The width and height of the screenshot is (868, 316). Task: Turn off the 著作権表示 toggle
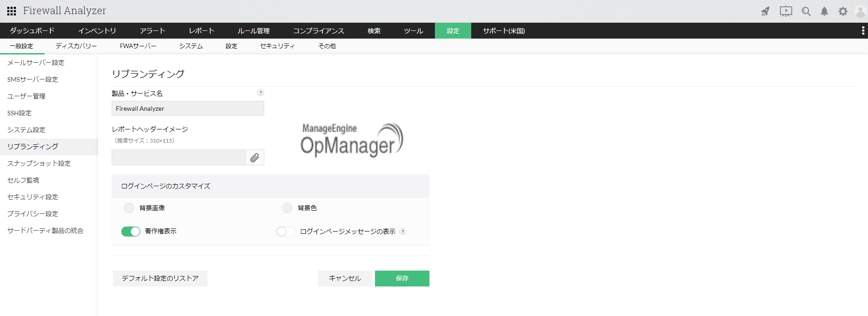131,232
